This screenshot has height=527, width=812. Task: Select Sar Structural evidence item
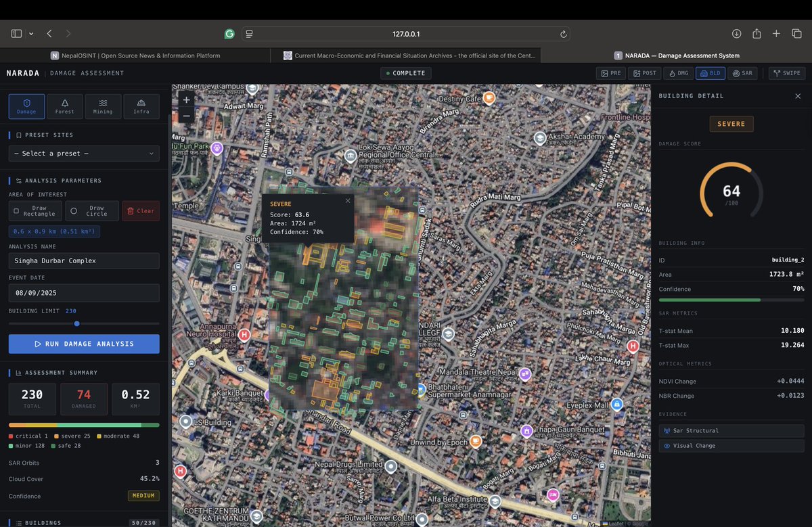point(731,430)
